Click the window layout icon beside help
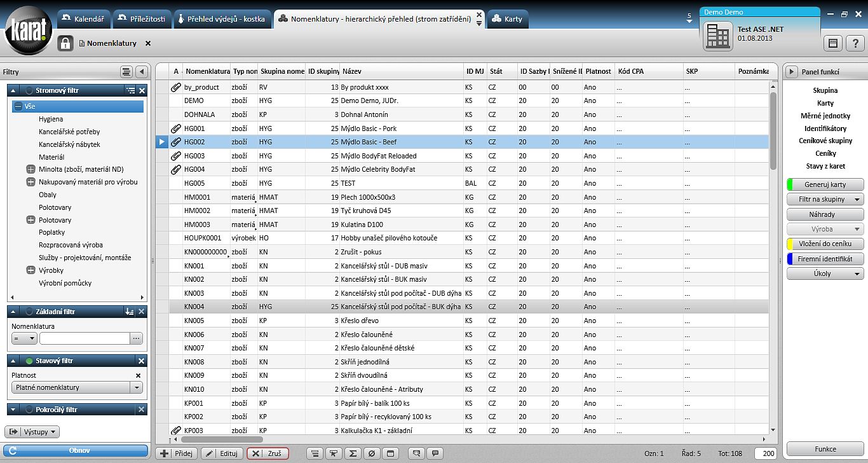The image size is (868, 463). (833, 43)
